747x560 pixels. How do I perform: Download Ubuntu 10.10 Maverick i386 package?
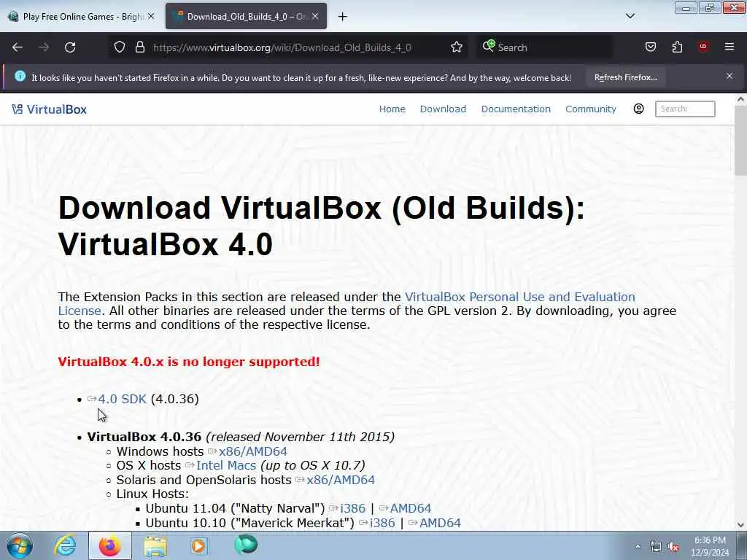(382, 523)
